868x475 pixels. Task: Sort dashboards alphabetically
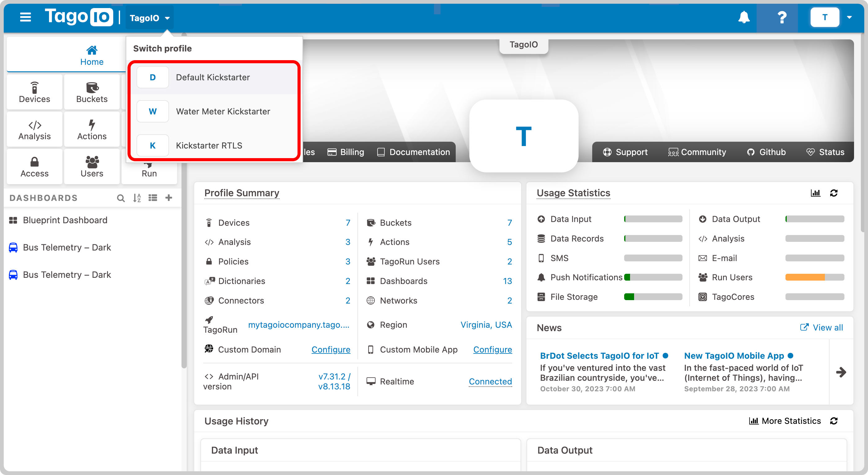point(137,198)
